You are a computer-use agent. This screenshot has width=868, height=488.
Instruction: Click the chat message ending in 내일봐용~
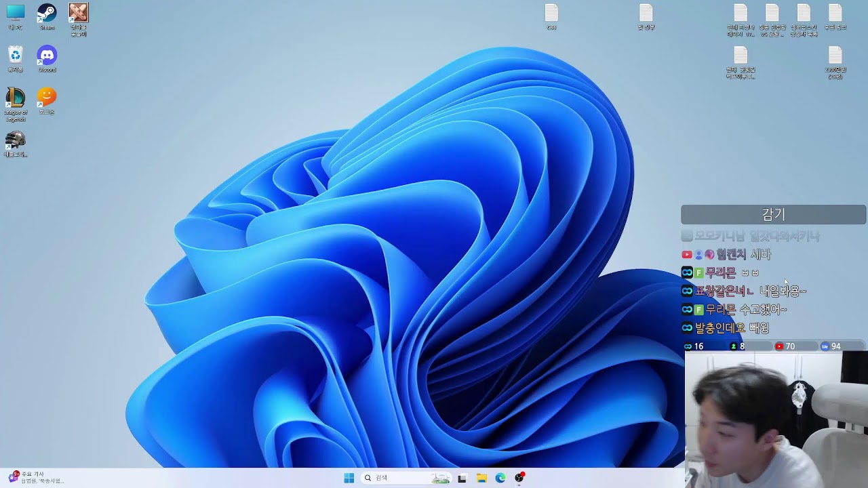pyautogui.click(x=744, y=291)
